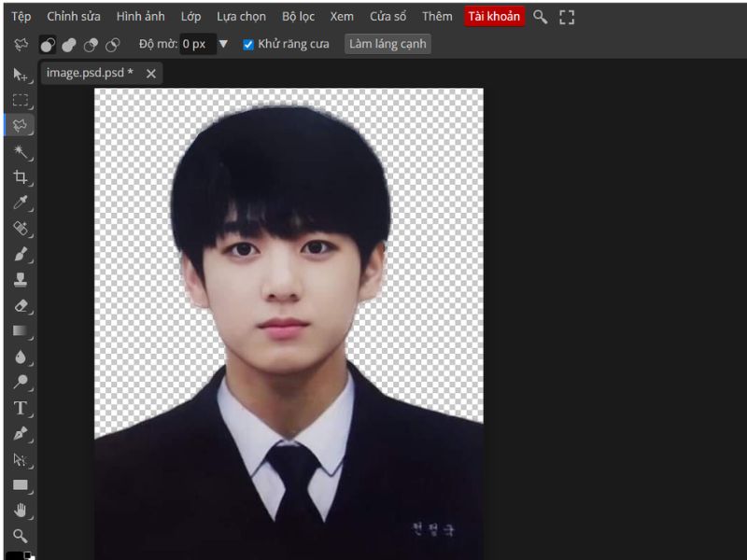Select the Path Selection tool
This screenshot has width=747, height=560.
click(x=20, y=459)
